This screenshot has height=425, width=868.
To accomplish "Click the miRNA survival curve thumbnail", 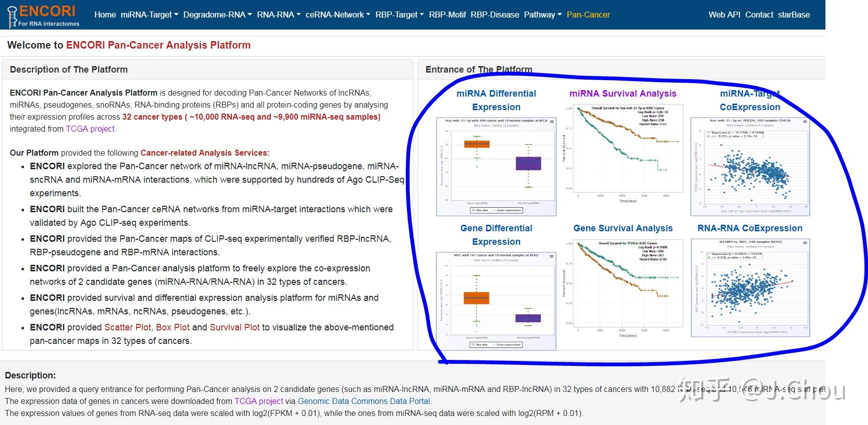I will click(623, 154).
